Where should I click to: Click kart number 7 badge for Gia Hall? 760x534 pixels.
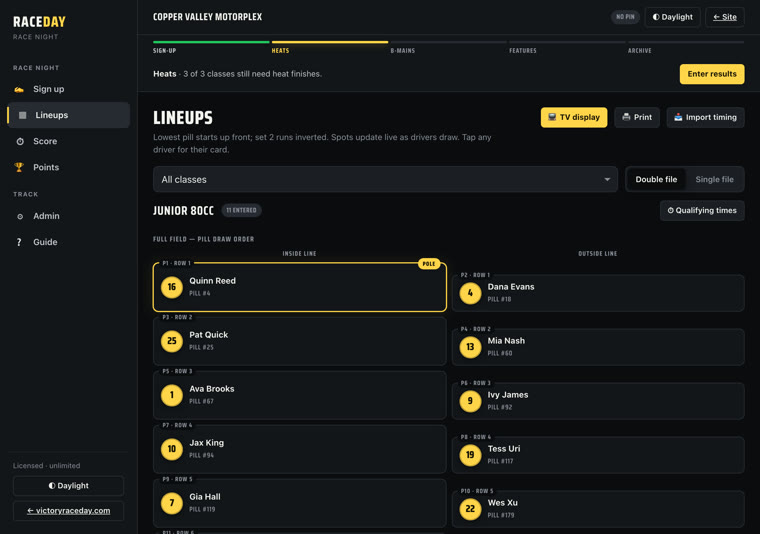pos(172,503)
